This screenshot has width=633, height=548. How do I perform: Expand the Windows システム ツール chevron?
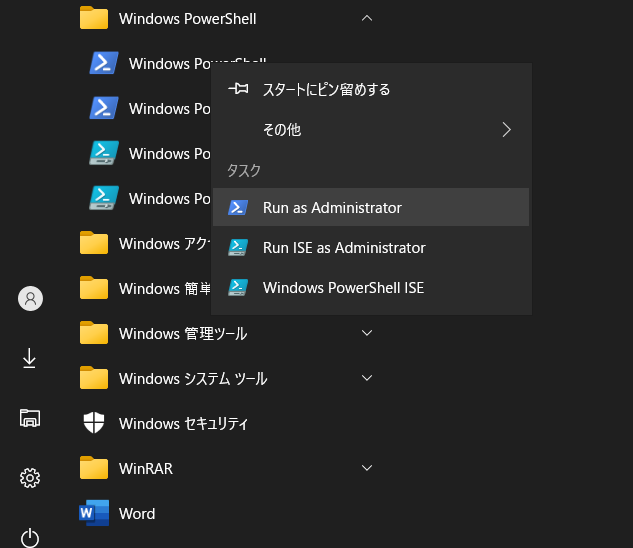pos(367,378)
